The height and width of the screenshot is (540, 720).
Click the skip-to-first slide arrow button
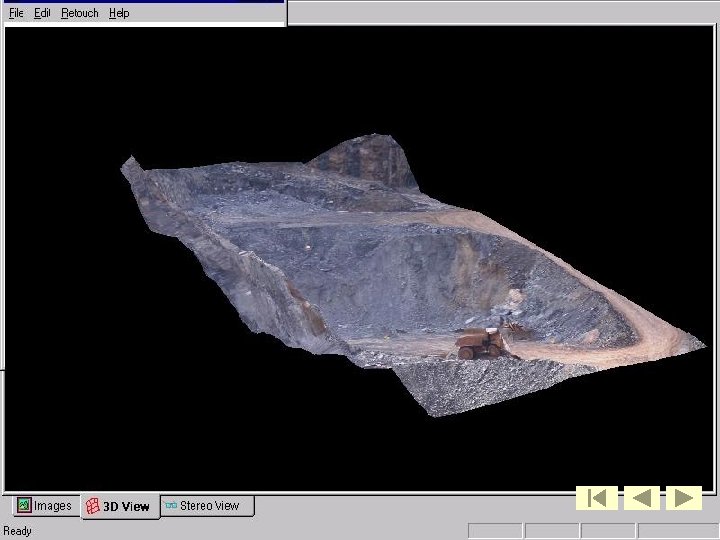(x=596, y=497)
